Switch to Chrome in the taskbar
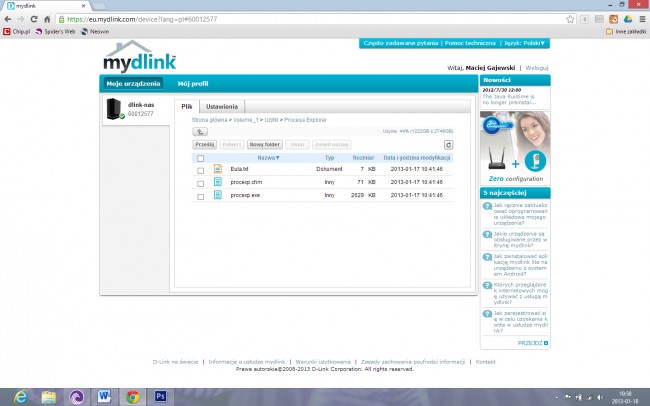 [133, 397]
